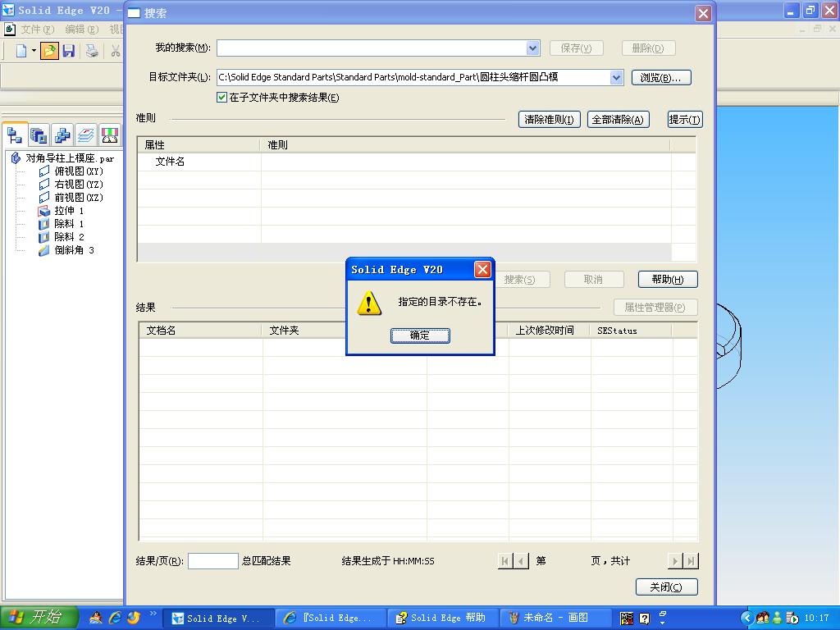Viewport: 840px width, 630px height.
Task: Open the 编辑(E) menu
Action: tap(81, 29)
